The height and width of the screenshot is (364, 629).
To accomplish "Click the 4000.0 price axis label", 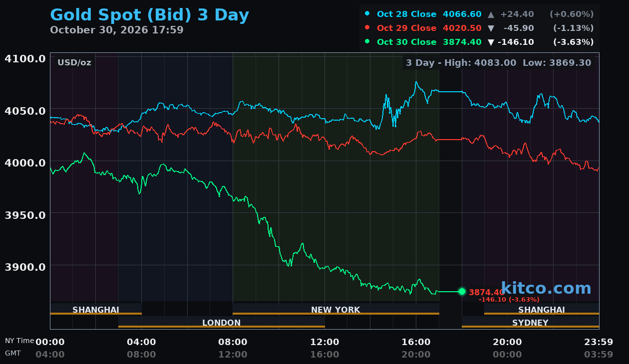I will coord(25,163).
